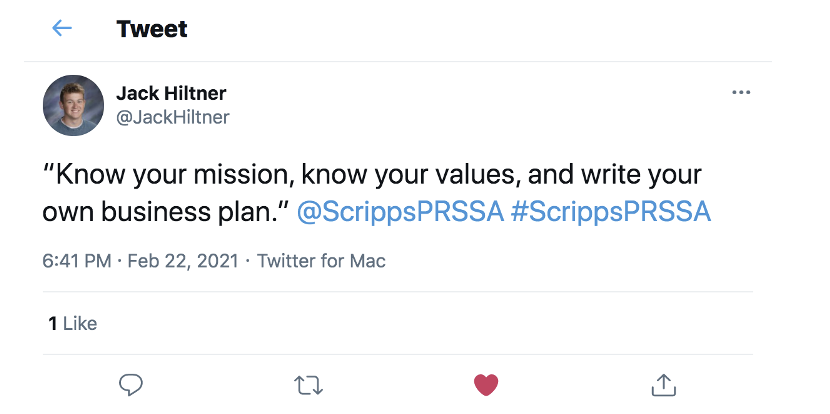
Task: Click the share tweet icon
Action: 664,384
